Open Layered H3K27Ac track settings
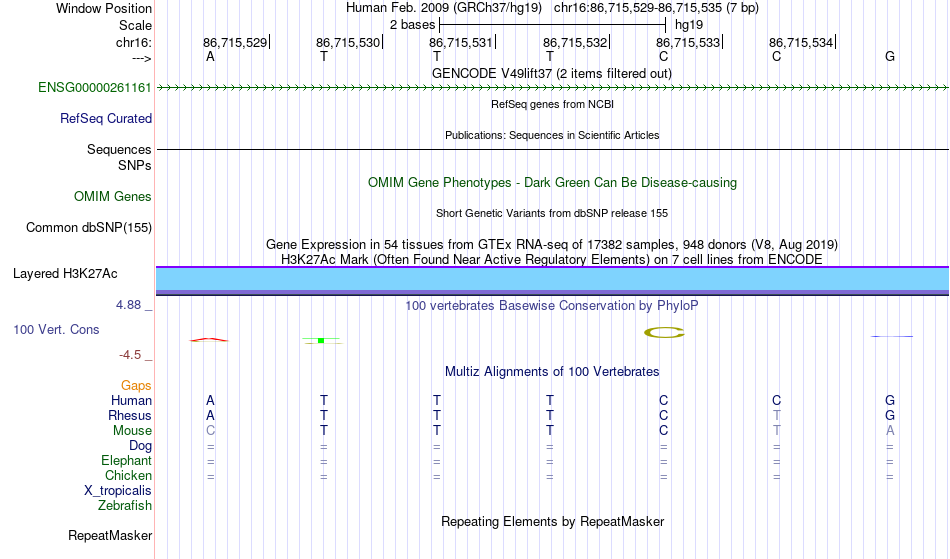 click(x=65, y=274)
